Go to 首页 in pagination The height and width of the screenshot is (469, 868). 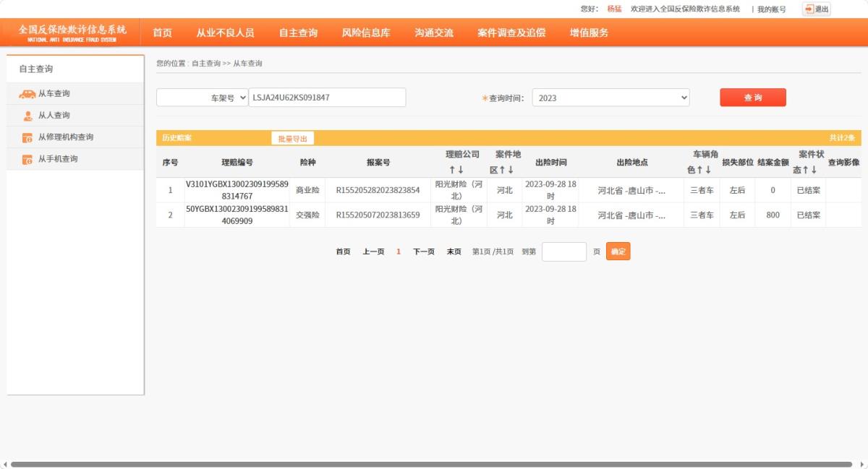[x=343, y=251]
